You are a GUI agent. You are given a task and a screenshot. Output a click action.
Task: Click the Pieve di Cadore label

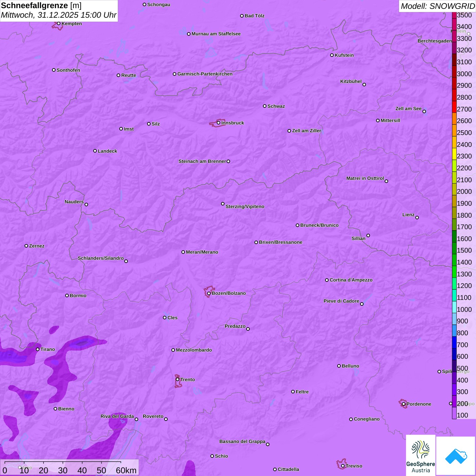click(341, 301)
